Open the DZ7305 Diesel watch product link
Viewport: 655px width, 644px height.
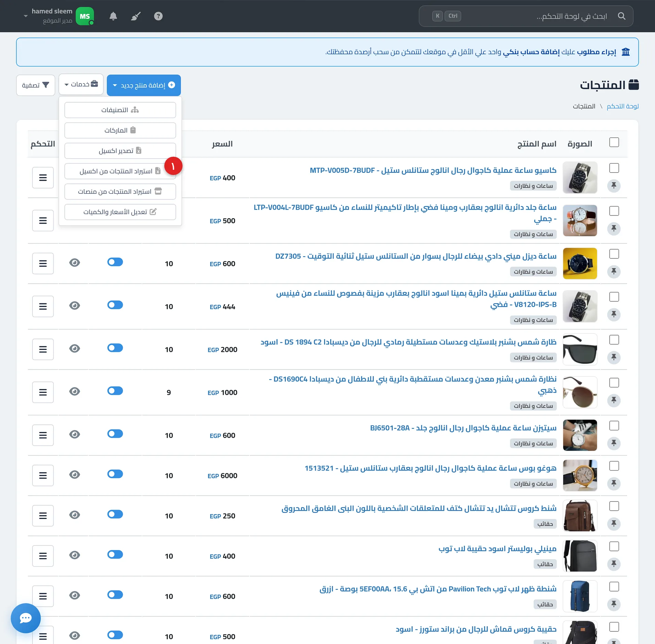point(416,256)
